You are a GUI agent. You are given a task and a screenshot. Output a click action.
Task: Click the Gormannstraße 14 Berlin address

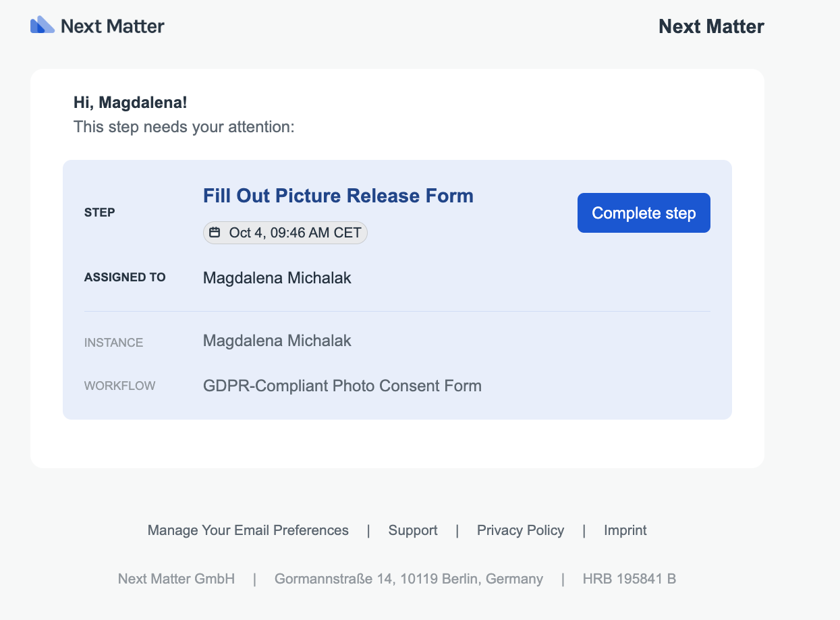[x=409, y=579]
